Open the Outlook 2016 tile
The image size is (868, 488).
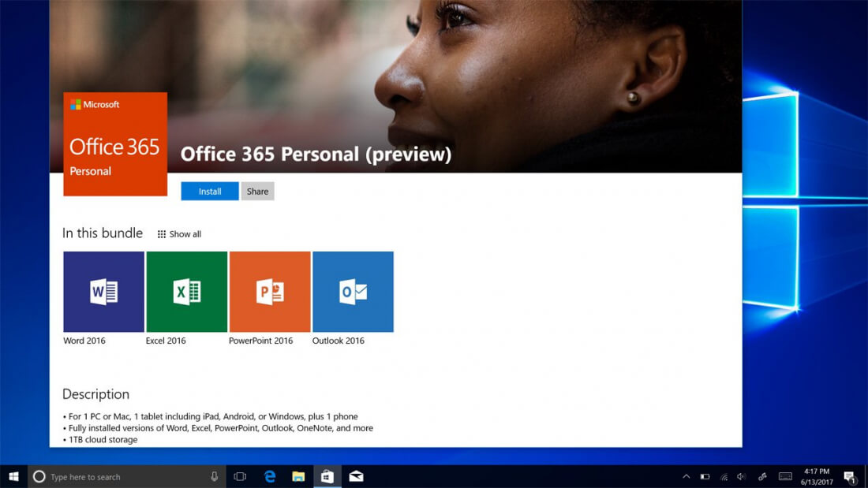[x=354, y=292]
